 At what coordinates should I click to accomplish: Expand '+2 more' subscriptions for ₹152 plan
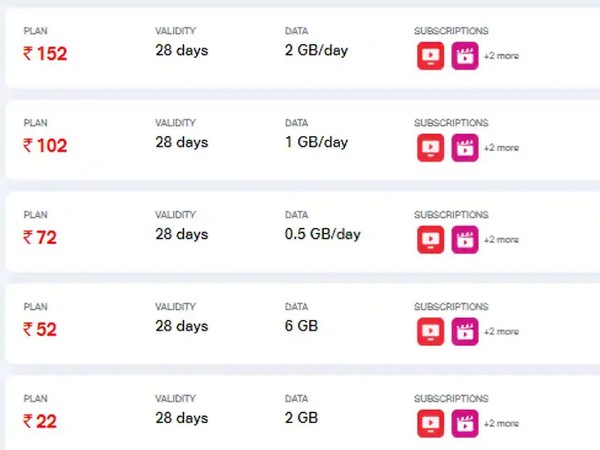(501, 56)
